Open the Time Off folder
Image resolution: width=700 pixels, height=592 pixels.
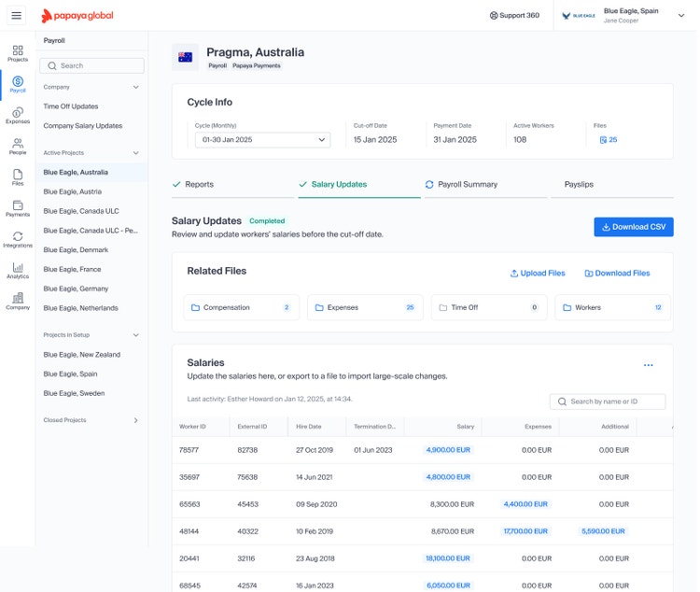(x=489, y=307)
